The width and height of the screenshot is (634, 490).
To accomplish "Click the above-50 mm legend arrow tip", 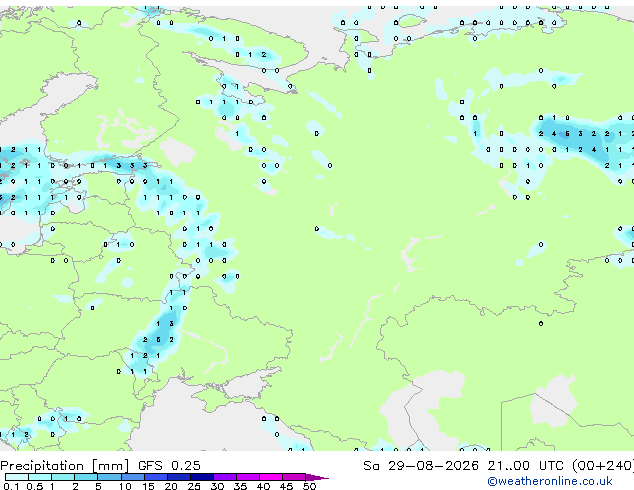I will [317, 477].
